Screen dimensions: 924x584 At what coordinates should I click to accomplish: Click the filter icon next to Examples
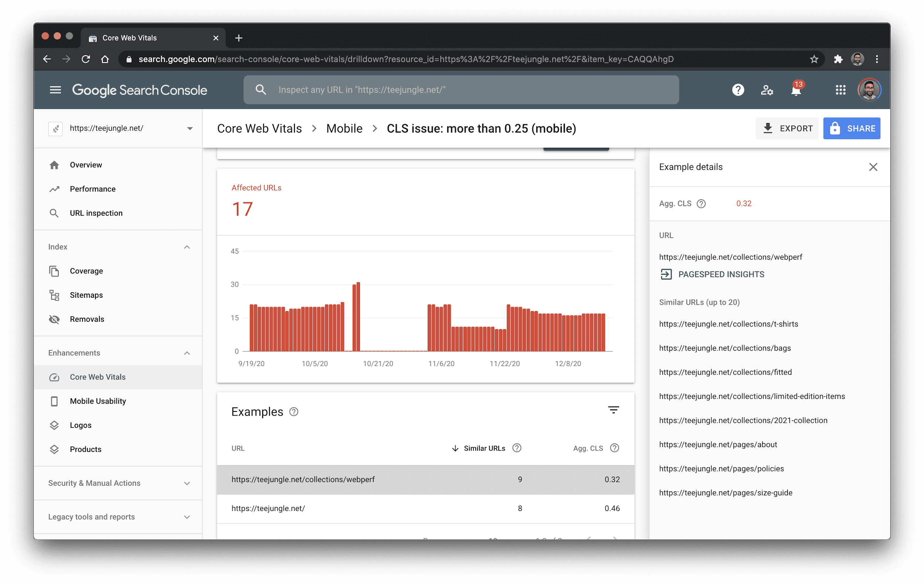click(x=614, y=410)
